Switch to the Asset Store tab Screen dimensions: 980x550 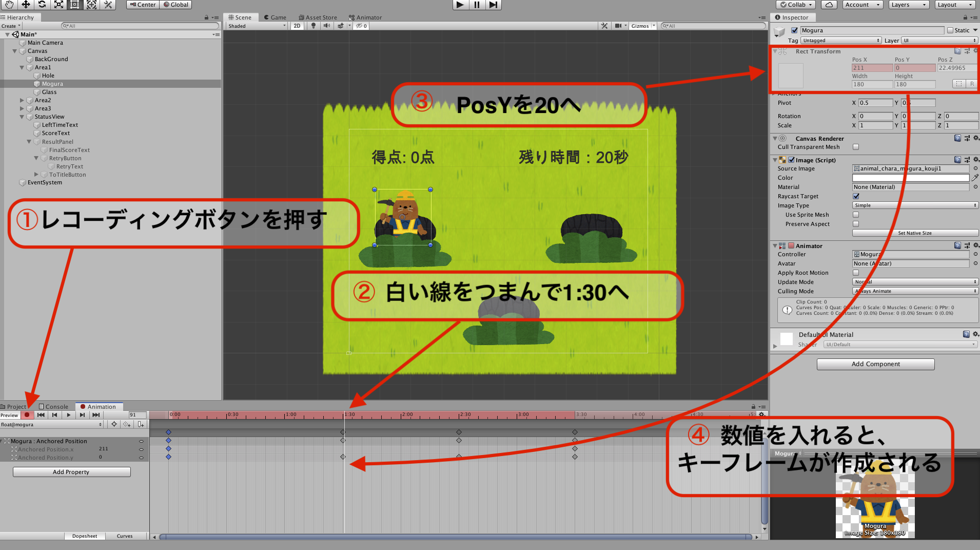(318, 17)
